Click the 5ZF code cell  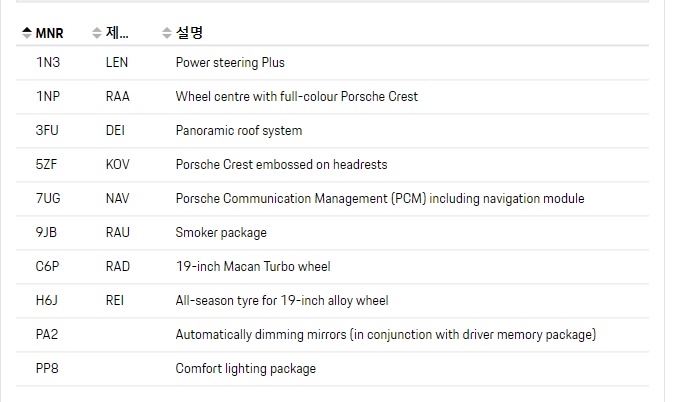click(x=46, y=165)
